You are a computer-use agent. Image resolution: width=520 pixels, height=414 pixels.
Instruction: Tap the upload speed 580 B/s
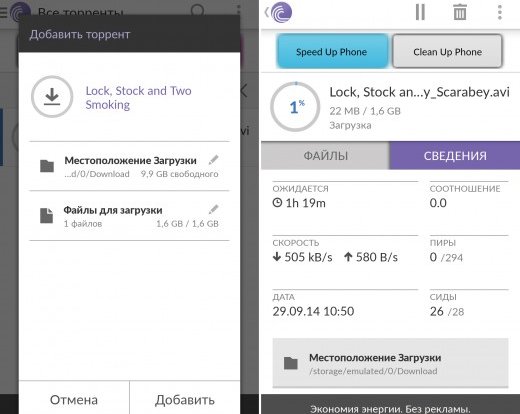(371, 257)
